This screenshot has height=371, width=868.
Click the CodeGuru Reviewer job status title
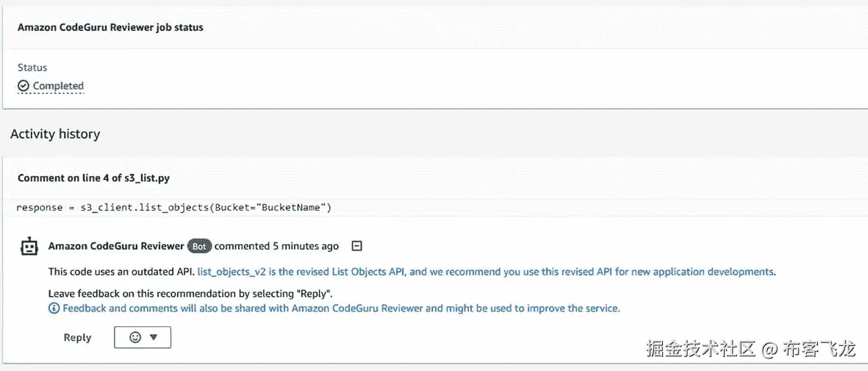click(110, 27)
